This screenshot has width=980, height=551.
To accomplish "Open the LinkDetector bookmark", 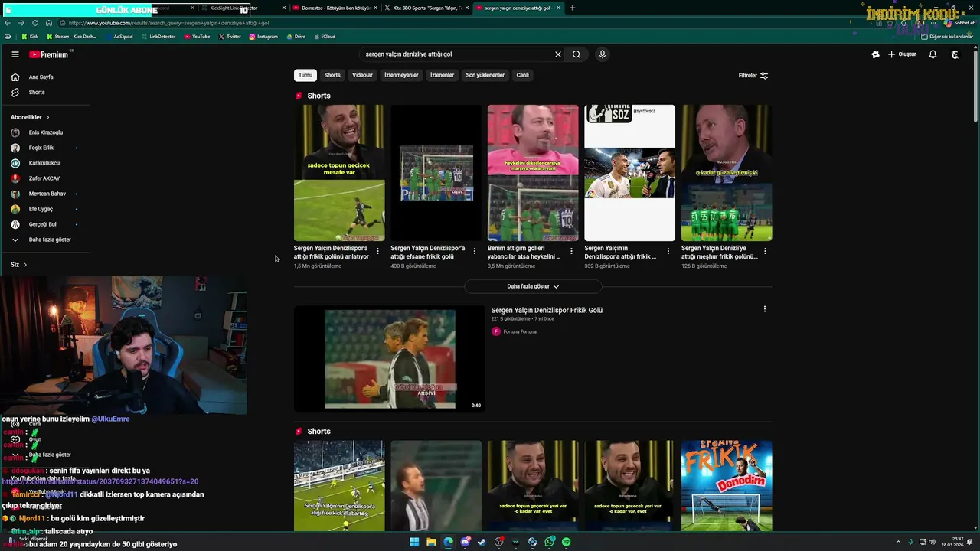I will [x=158, y=37].
